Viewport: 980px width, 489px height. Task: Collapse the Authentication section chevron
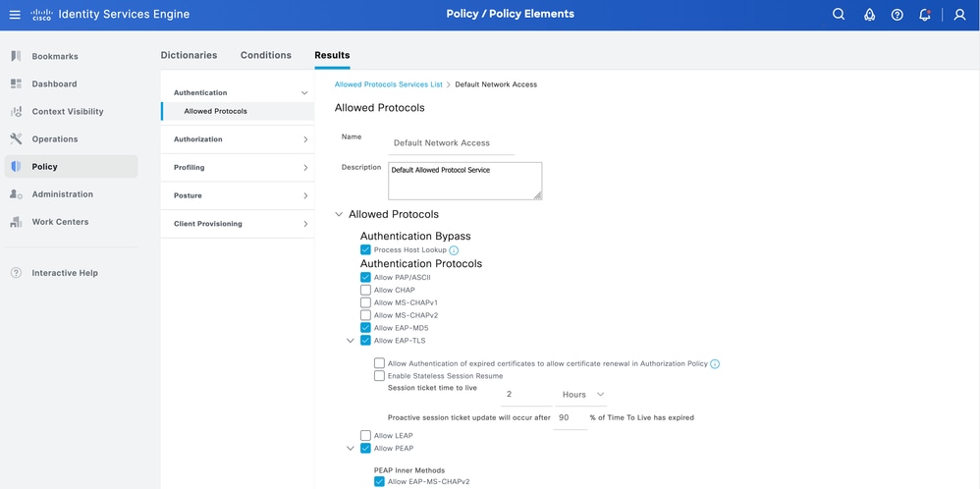click(x=304, y=92)
